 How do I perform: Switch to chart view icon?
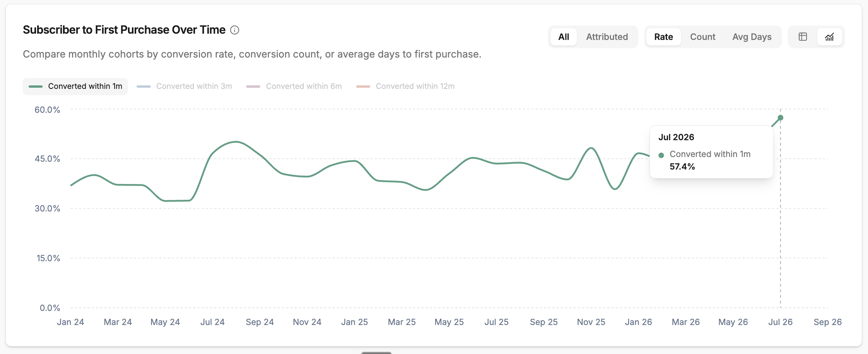[x=829, y=37]
